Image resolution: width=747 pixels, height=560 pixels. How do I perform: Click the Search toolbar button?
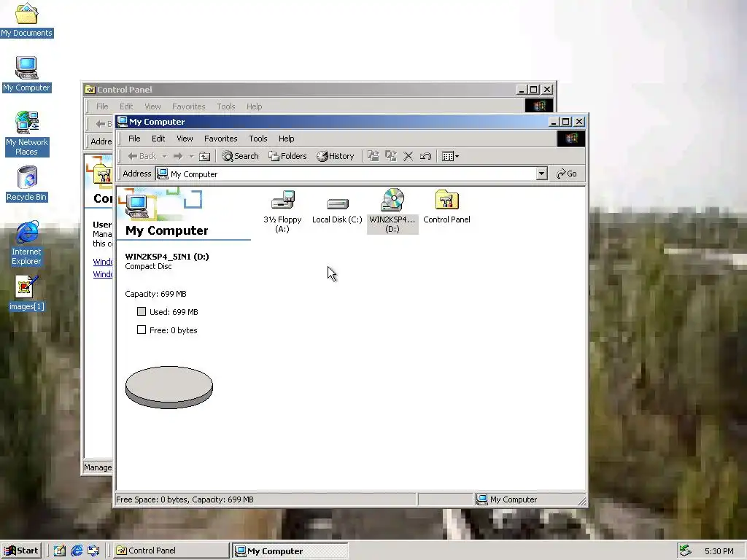click(240, 156)
